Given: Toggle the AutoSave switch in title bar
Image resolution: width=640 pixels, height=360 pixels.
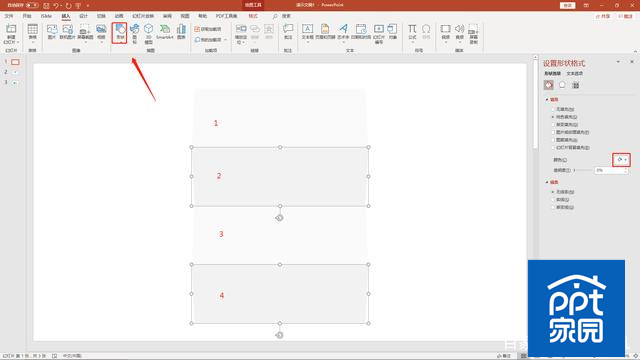Looking at the screenshot, I should 32,5.
